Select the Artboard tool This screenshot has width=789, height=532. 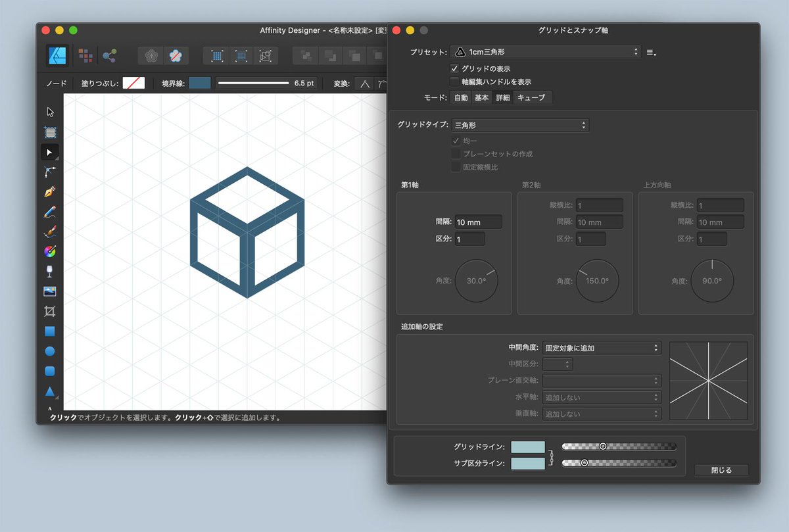click(50, 132)
